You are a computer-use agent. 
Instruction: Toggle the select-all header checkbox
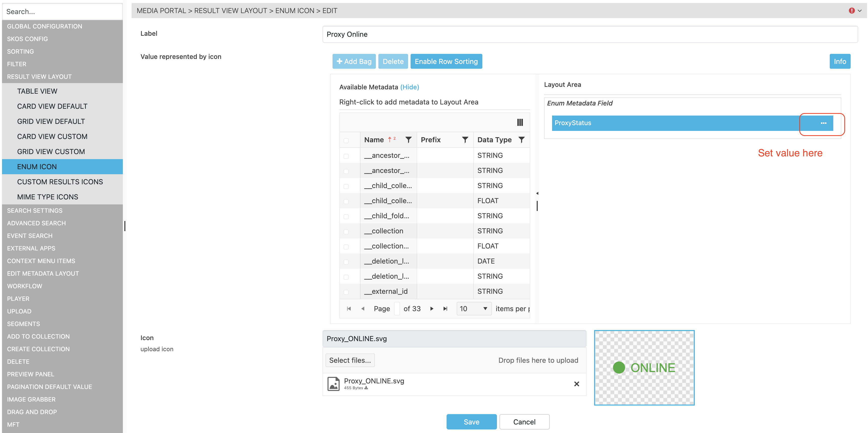(346, 140)
